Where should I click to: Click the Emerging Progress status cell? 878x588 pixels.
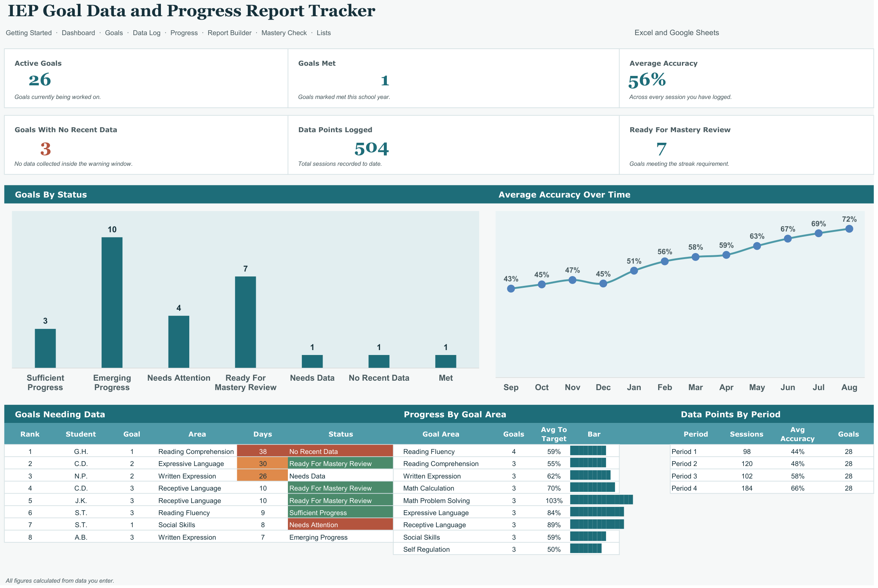click(x=340, y=537)
